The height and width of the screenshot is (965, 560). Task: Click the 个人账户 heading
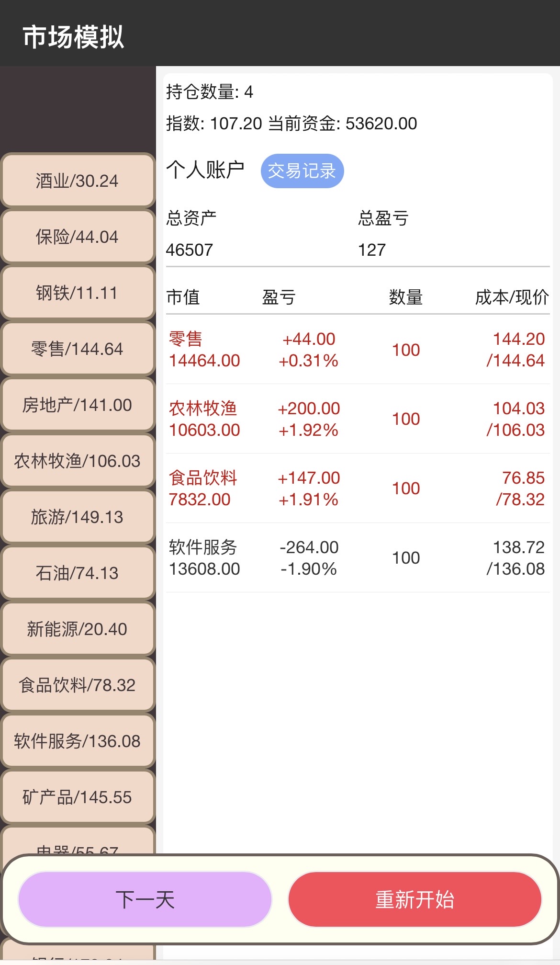205,170
